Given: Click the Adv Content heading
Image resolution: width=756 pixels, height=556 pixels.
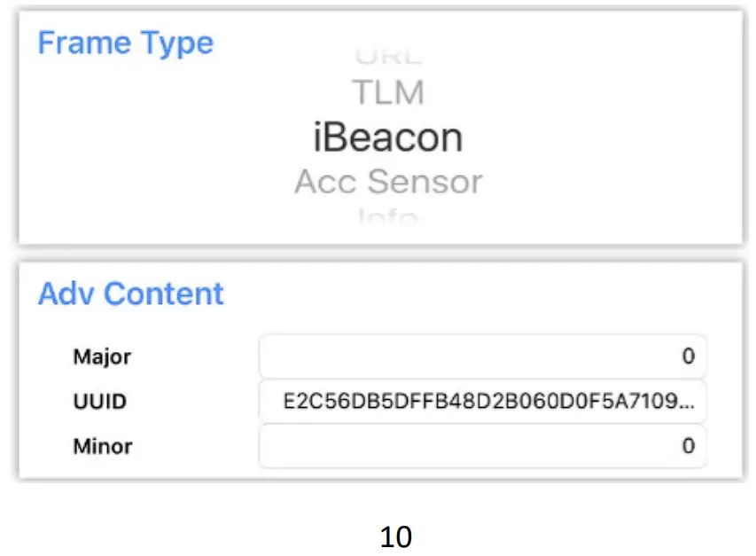Looking at the screenshot, I should 130,294.
